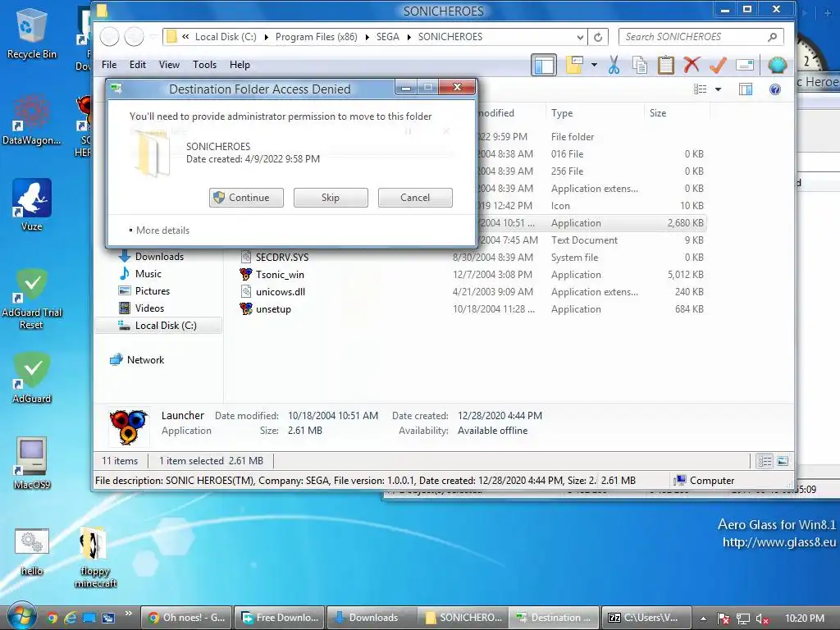Open the hello desktop file
Image resolution: width=840 pixels, height=630 pixels.
tap(32, 551)
